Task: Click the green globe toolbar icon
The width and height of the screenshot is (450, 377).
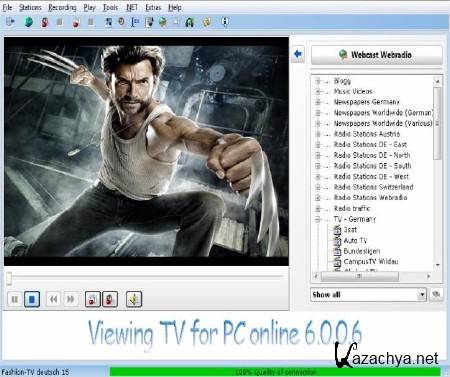Action: [29, 22]
